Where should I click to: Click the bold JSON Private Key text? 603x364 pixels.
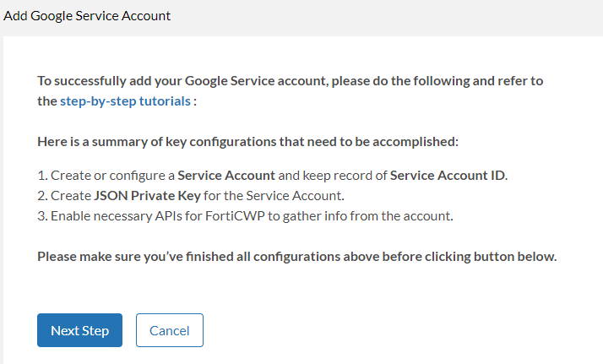(143, 196)
